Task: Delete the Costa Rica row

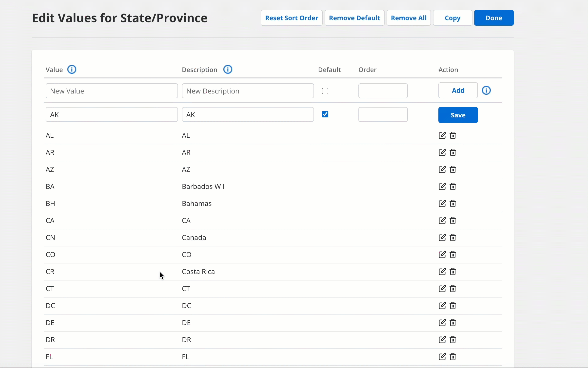Action: 453,272
